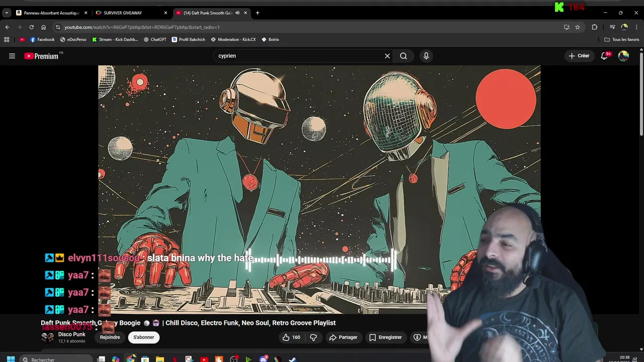Image resolution: width=644 pixels, height=362 pixels.
Task: Run search with the magnifier button
Action: pyautogui.click(x=404, y=56)
